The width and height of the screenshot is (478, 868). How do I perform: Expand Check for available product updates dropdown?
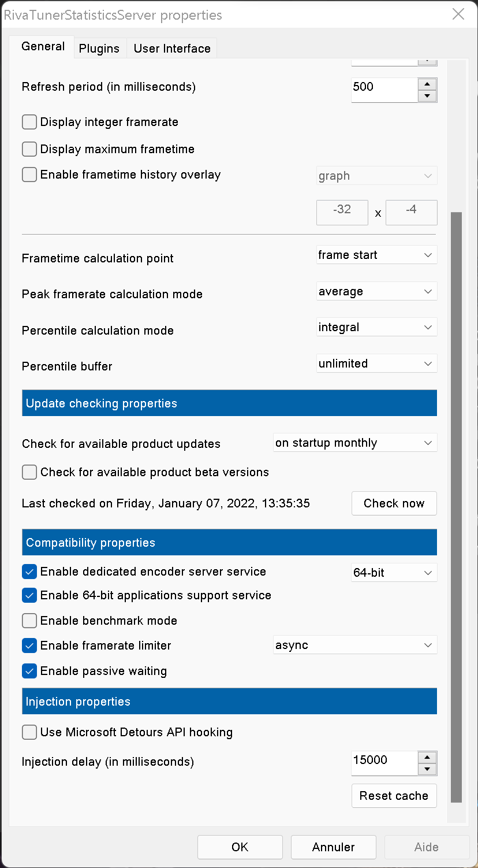tap(354, 443)
